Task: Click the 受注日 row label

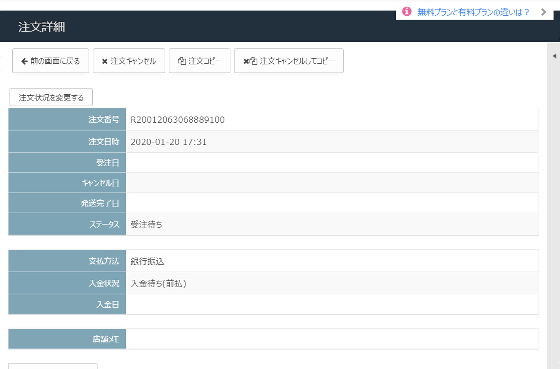Action: [108, 163]
